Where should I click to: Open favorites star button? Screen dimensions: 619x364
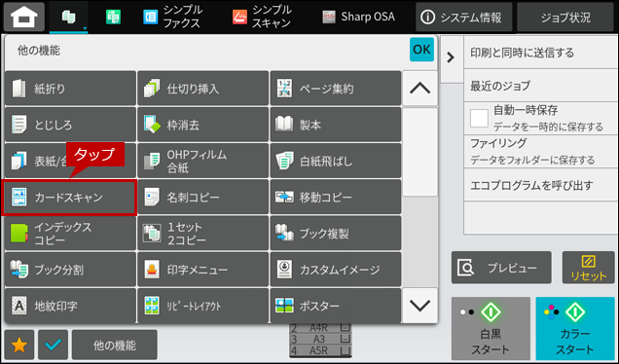click(19, 346)
